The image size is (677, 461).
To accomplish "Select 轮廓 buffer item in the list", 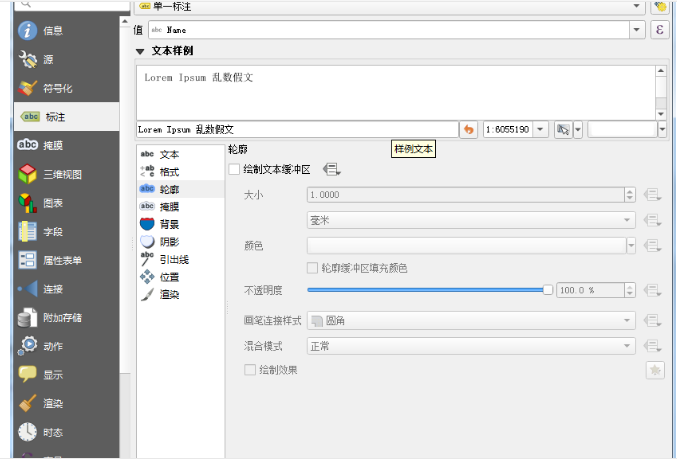I will point(180,189).
